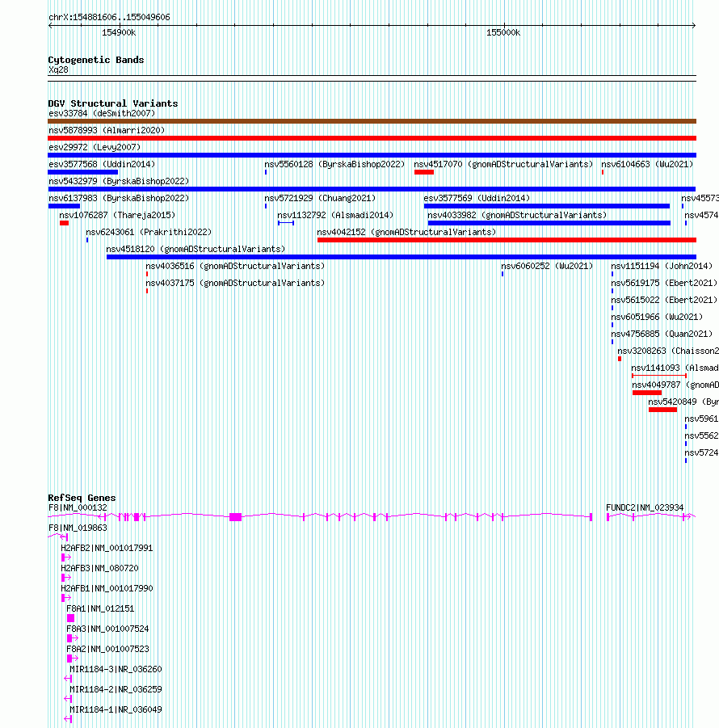The height and width of the screenshot is (728, 719).
Task: Click MIR1184-2|NR_036259 label
Action: (116, 689)
